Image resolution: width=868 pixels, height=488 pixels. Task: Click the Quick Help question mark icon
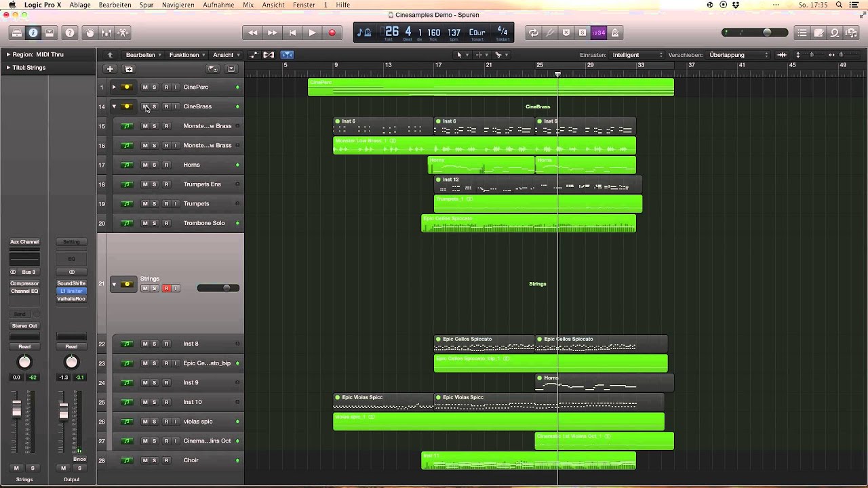click(x=70, y=33)
